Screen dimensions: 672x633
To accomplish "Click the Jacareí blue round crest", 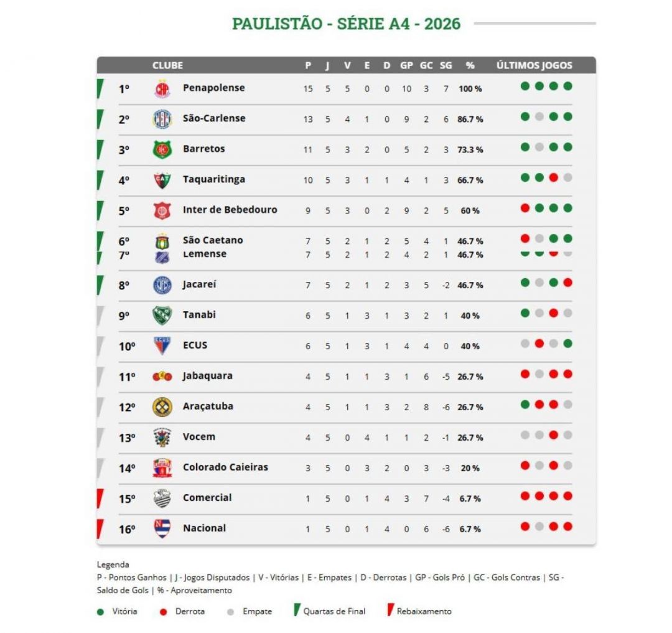I will pyautogui.click(x=162, y=285).
